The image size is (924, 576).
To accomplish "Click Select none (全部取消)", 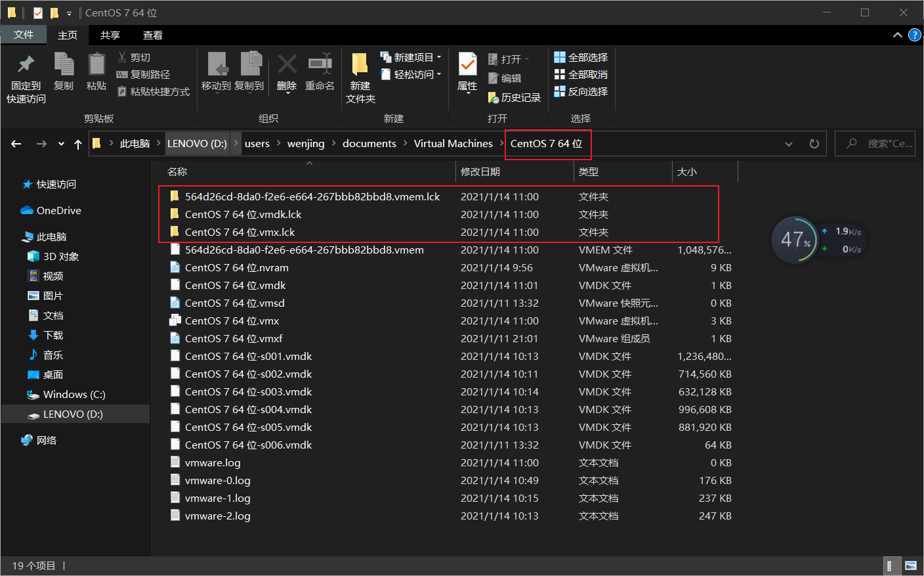I will click(581, 74).
